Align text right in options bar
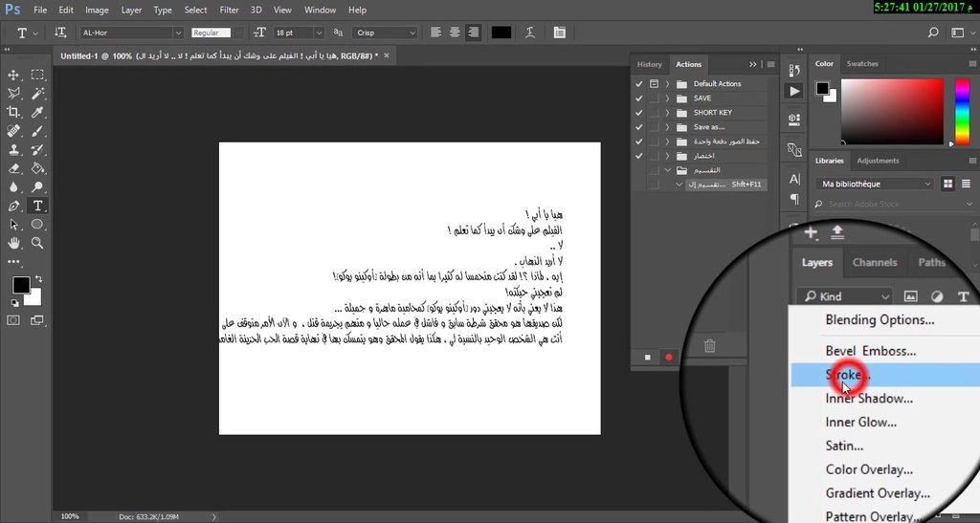 coord(473,33)
